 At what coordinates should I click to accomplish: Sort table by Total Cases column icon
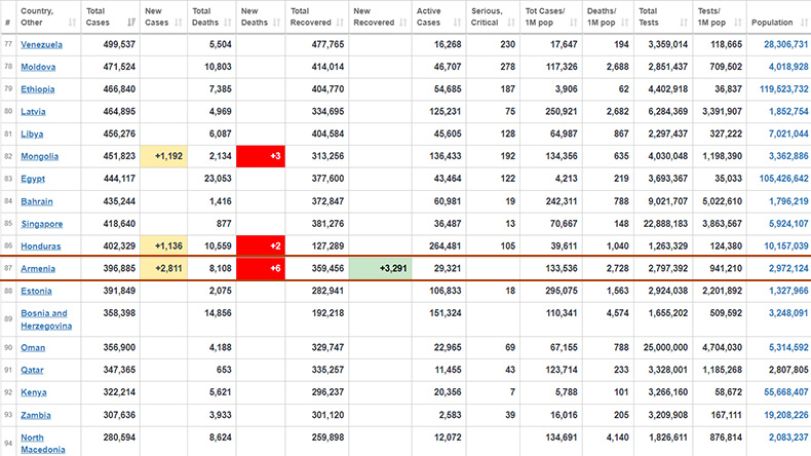(131, 22)
